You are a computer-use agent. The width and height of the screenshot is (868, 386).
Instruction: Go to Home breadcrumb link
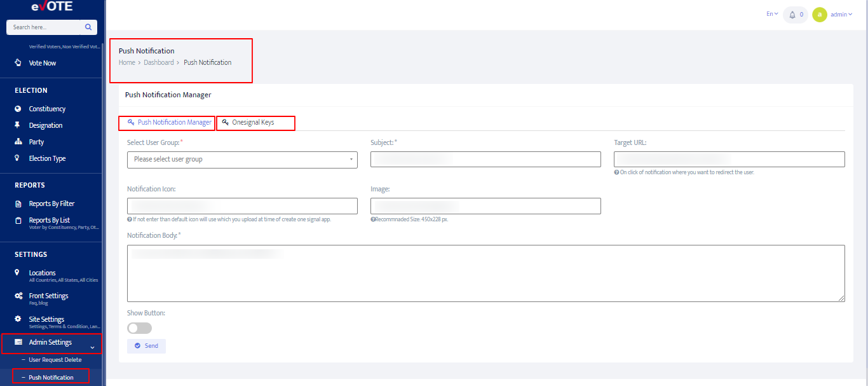click(x=126, y=62)
